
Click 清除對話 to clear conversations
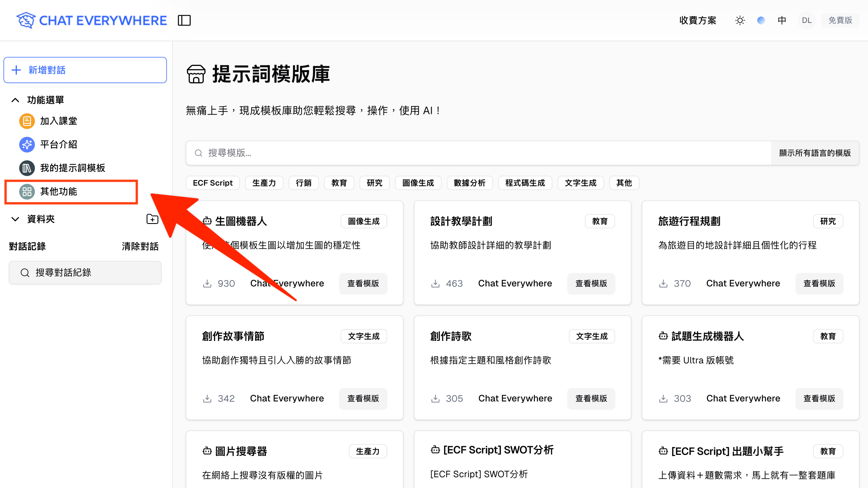pyautogui.click(x=140, y=246)
